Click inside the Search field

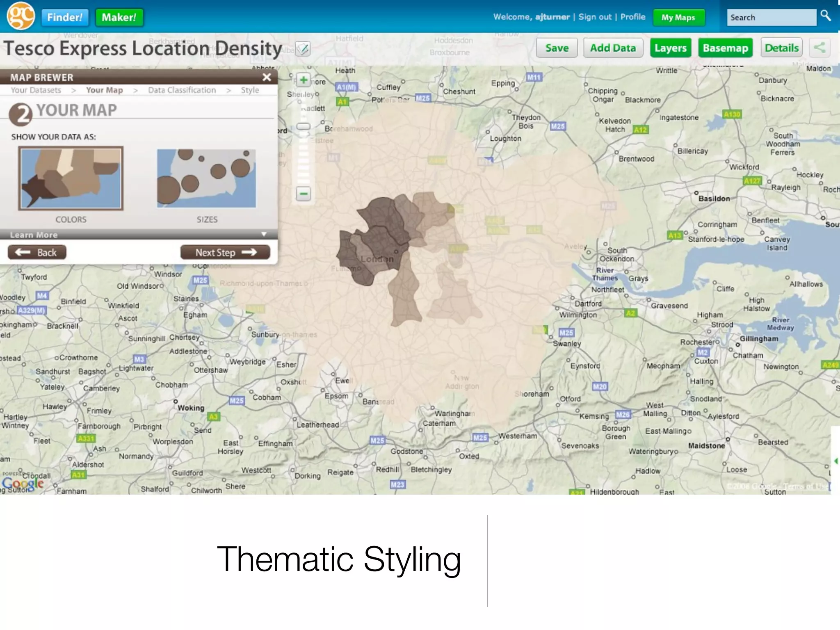point(771,18)
